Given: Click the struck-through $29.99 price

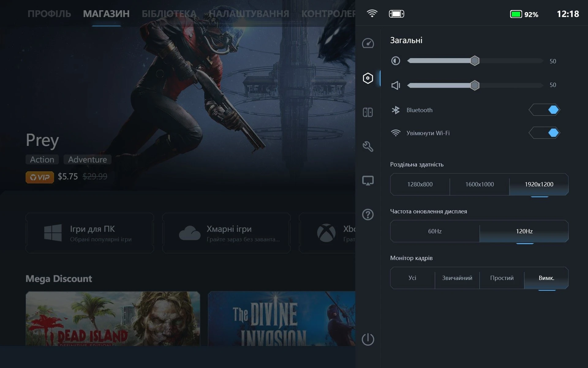Looking at the screenshot, I should coord(95,177).
